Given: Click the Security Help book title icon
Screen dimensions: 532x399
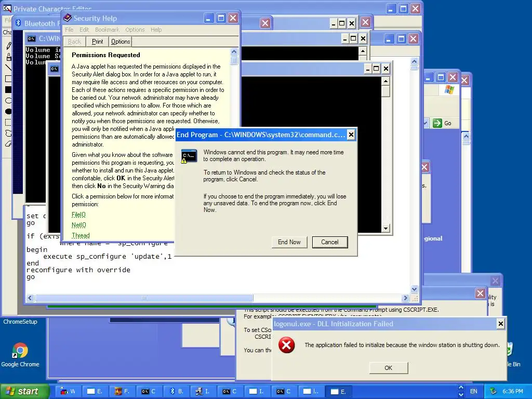Looking at the screenshot, I should (x=68, y=18).
